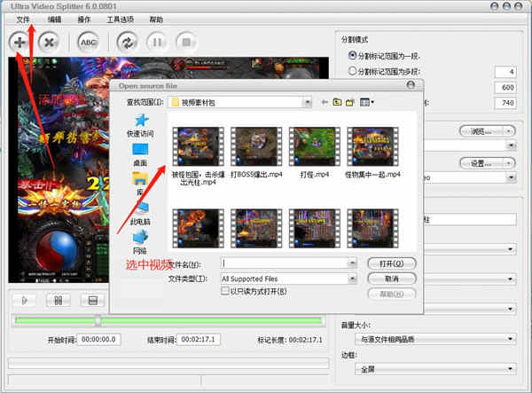The height and width of the screenshot is (393, 532).
Task: Click the 帮助 button in dialog
Action: (x=392, y=294)
